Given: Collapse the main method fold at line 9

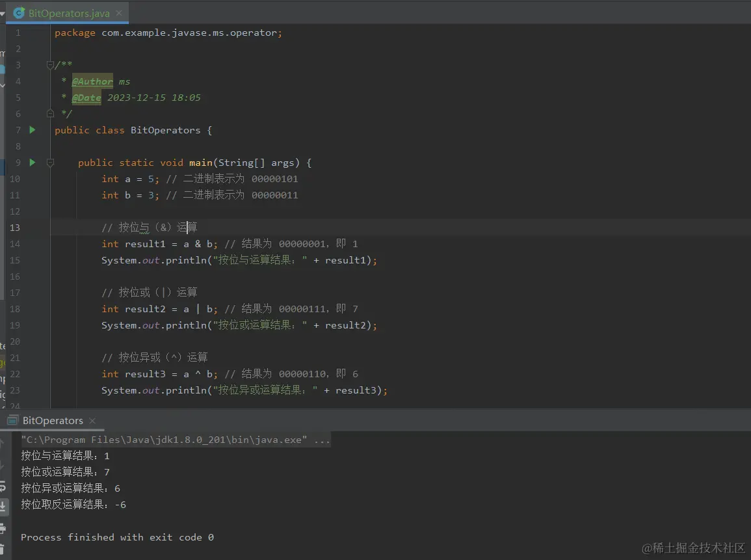Looking at the screenshot, I should click(x=50, y=163).
